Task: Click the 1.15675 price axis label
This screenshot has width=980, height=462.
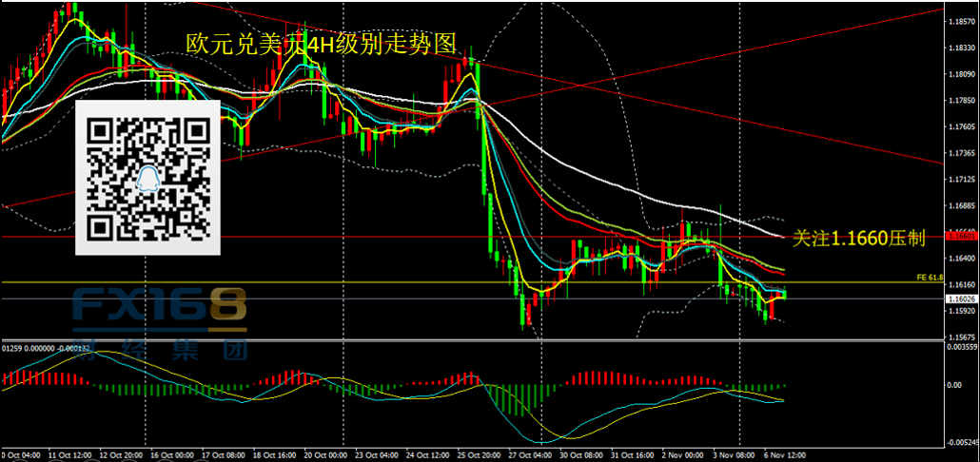Action: 962,337
